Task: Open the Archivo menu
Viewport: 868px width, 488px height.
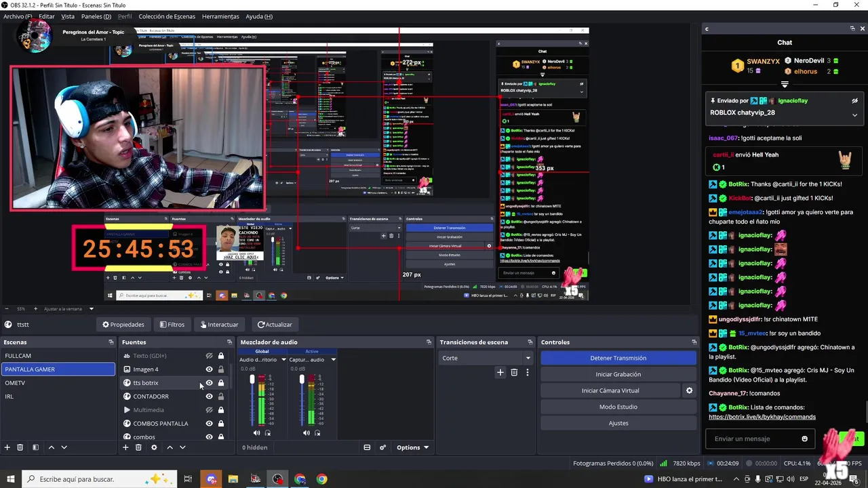Action: 18,16
